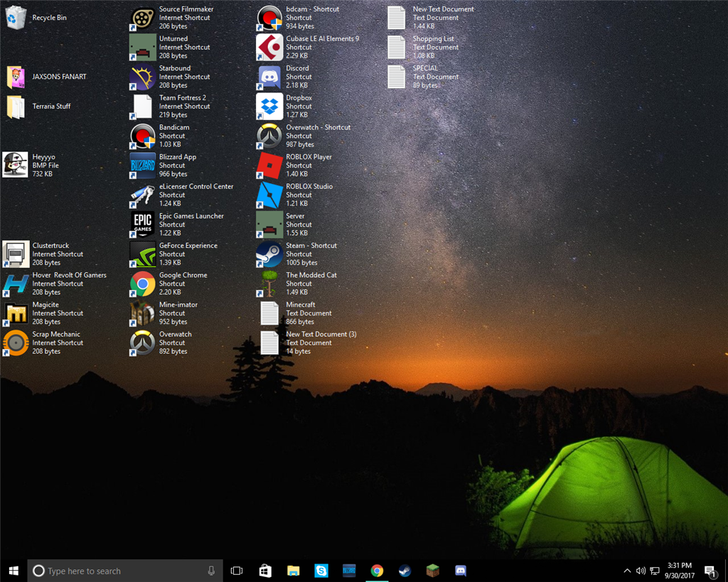Image resolution: width=728 pixels, height=582 pixels.
Task: Select the Steam - Shortcut icon
Action: click(269, 254)
